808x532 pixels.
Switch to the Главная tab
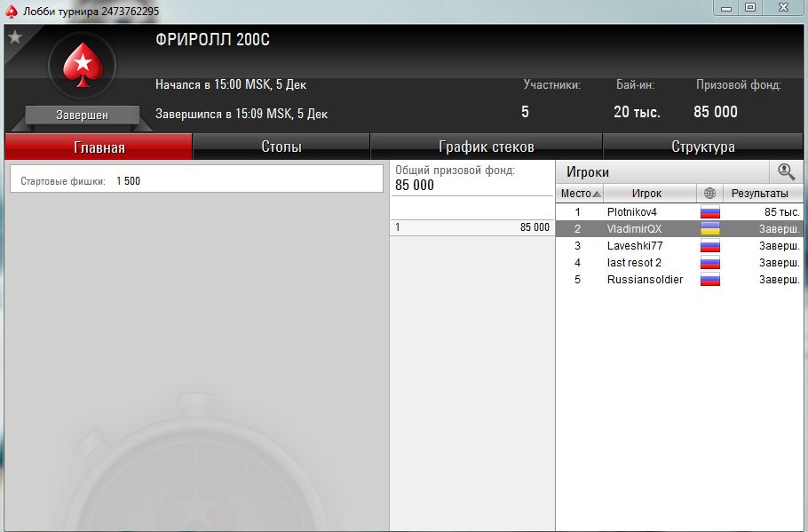pos(99,147)
